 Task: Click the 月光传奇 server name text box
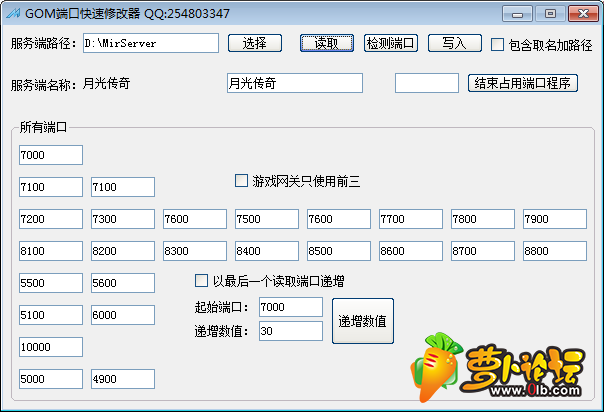click(291, 84)
